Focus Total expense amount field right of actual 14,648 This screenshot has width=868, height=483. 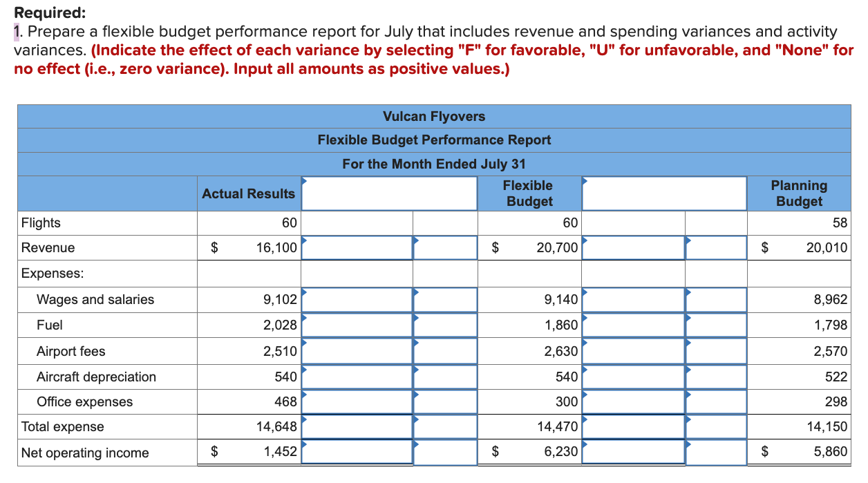click(x=357, y=427)
